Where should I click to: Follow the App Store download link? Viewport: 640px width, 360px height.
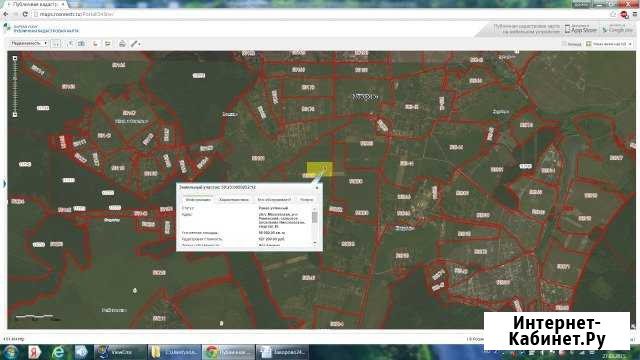click(x=580, y=29)
